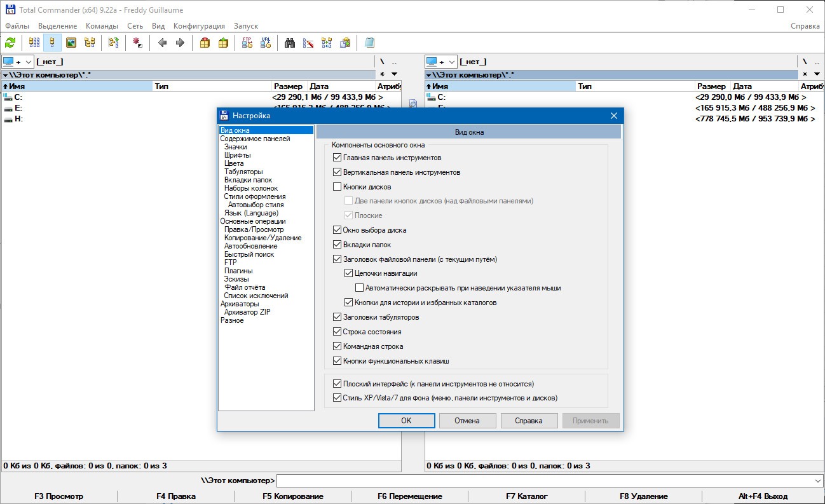
Task: Click the green Refresh toolbar icon
Action: 10,43
